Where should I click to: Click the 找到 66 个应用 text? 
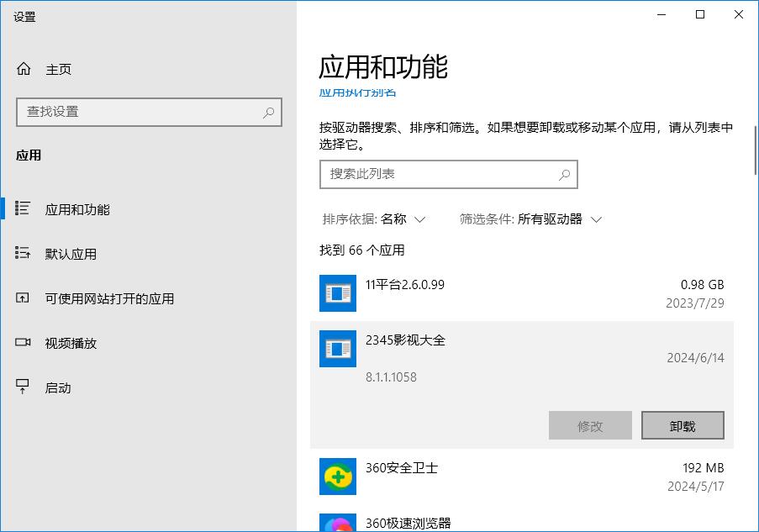click(362, 250)
